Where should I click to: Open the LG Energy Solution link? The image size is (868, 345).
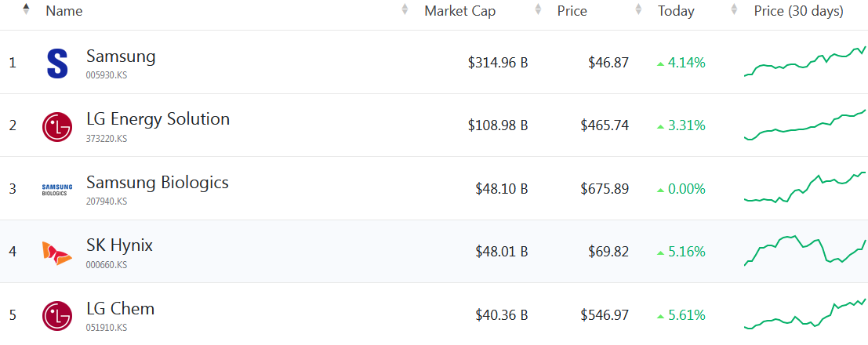[x=158, y=119]
